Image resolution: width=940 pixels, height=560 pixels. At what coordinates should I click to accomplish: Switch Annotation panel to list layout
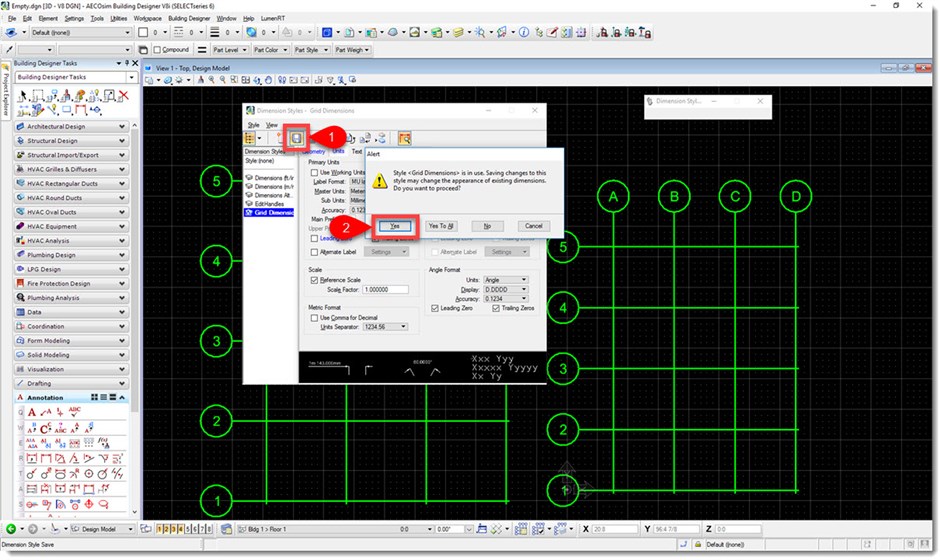pyautogui.click(x=103, y=398)
